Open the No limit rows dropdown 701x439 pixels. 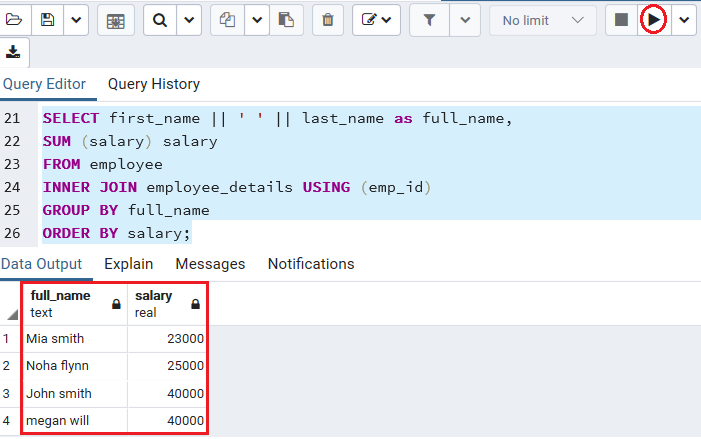click(543, 20)
